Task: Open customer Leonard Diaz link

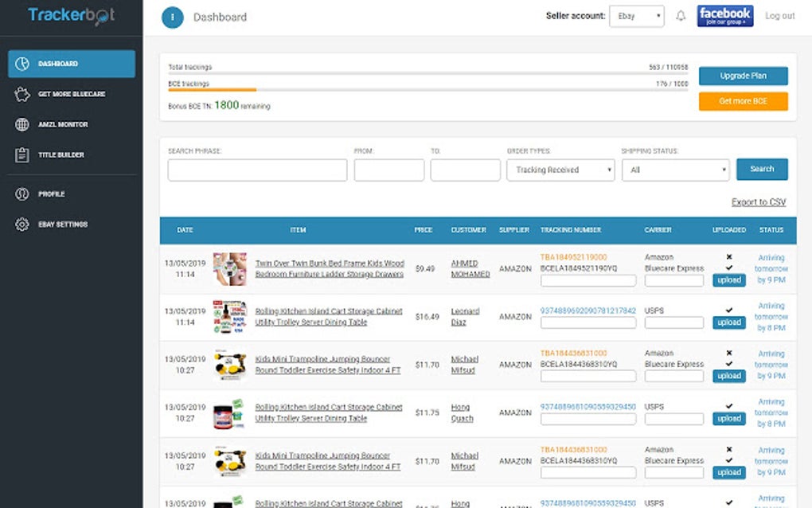Action: 465,316
